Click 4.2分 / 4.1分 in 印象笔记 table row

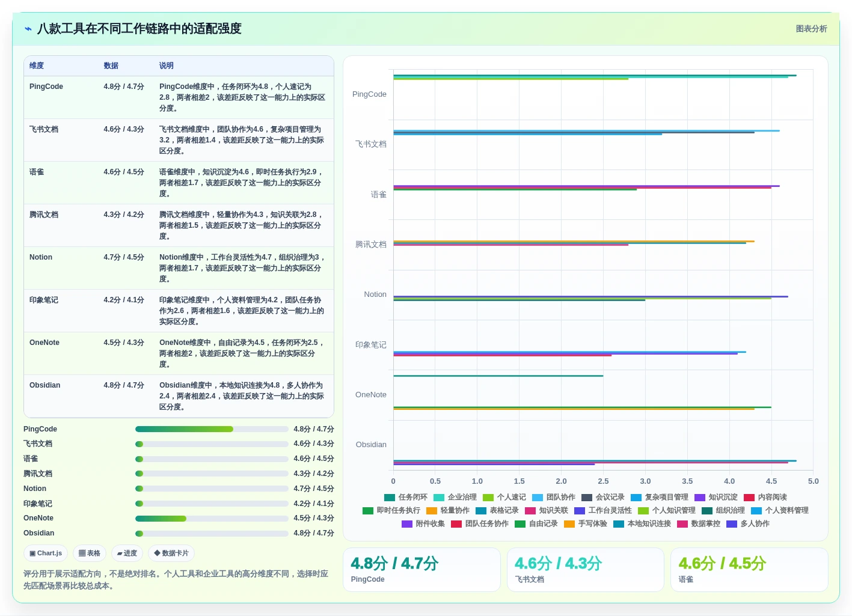(124, 300)
